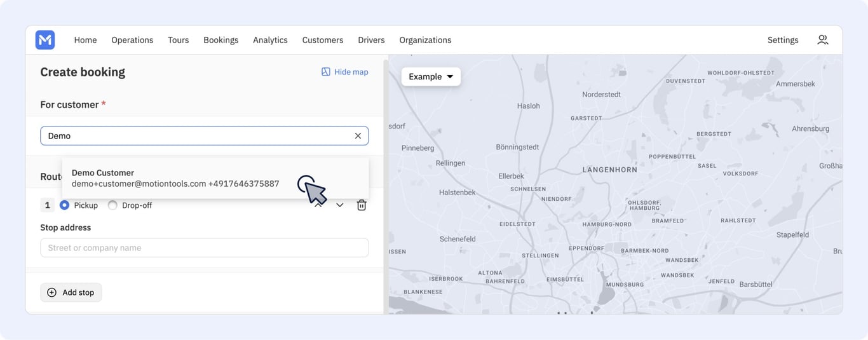Open the Example map dropdown

pyautogui.click(x=431, y=77)
